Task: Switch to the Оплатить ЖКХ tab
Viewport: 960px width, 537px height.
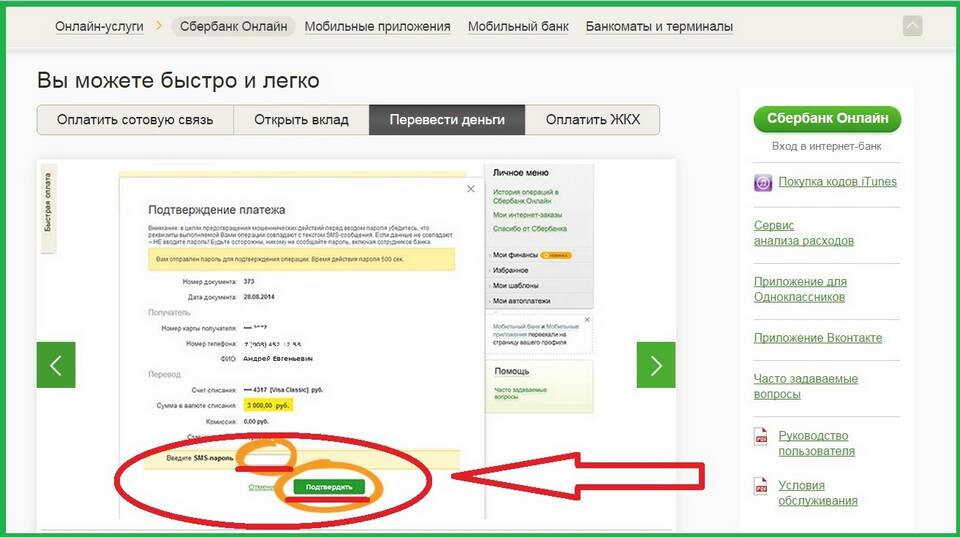Action: (x=593, y=119)
